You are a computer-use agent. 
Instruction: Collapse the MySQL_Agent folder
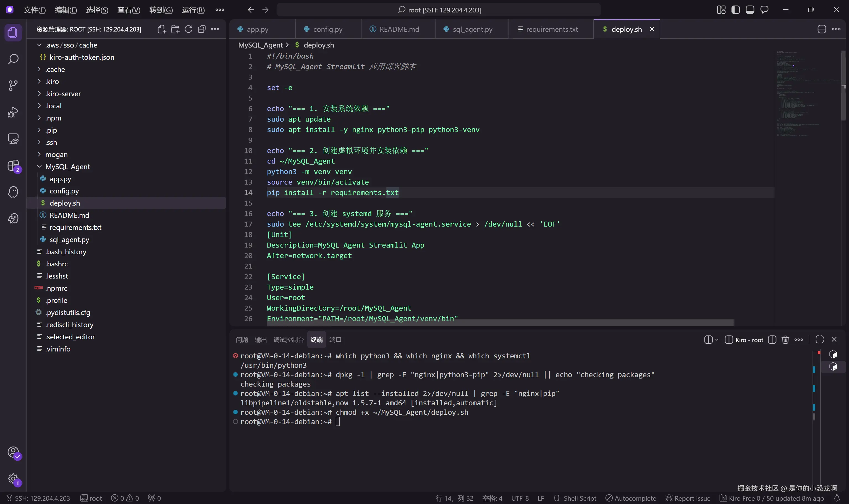pos(67,167)
